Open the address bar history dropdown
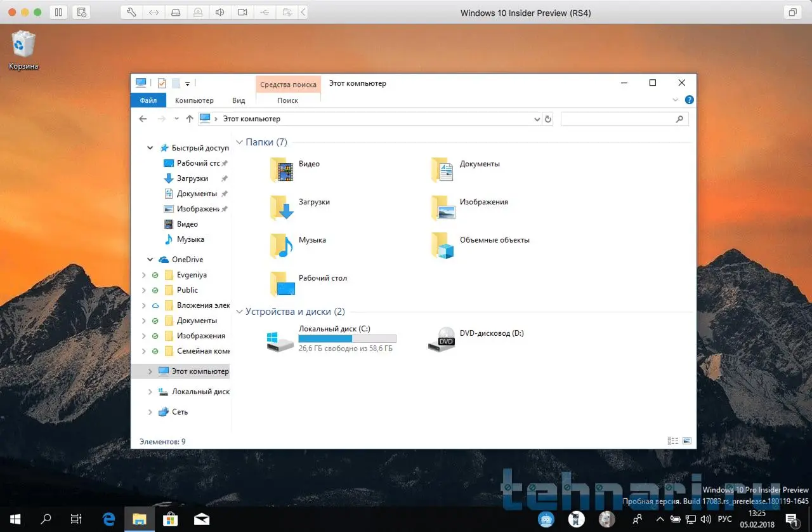The image size is (812, 532). click(x=537, y=119)
